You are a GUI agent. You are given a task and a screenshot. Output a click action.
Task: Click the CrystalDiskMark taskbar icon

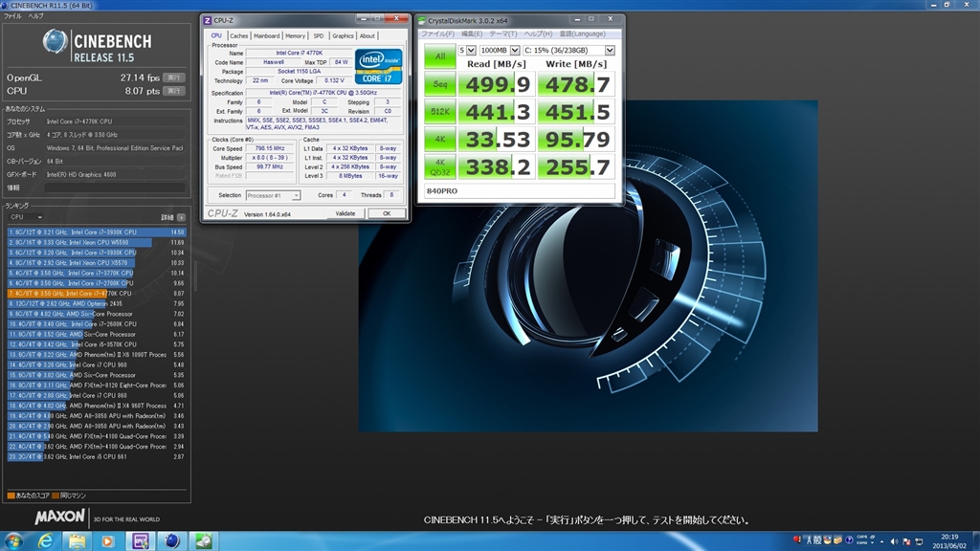point(204,540)
